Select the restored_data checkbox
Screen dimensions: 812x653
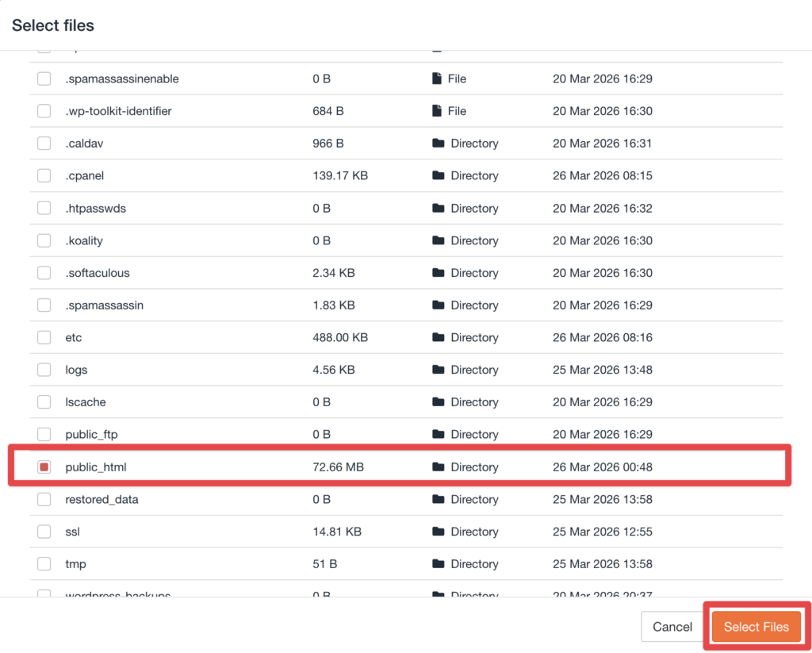[x=44, y=500]
